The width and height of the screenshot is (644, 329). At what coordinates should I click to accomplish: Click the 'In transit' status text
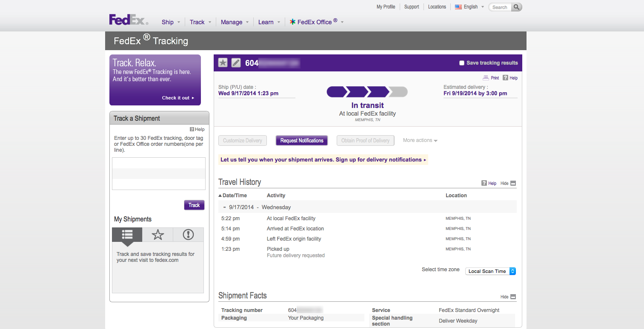click(x=367, y=105)
